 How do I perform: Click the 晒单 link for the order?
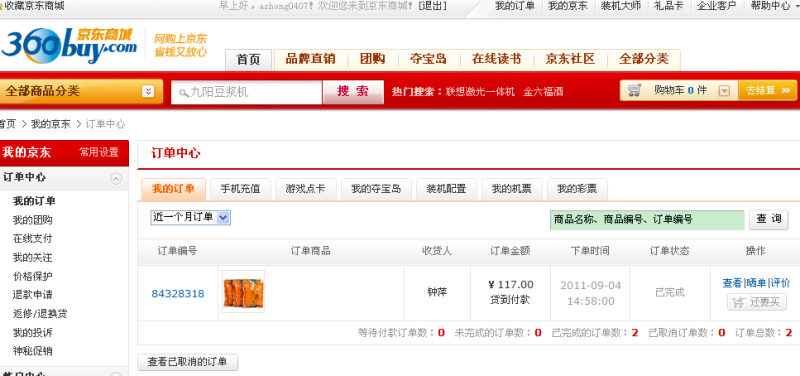click(756, 283)
